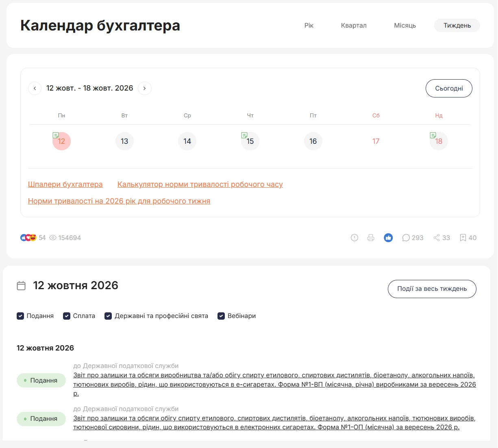Report an issue via exclamation icon
The width and height of the screenshot is (498, 448).
(x=354, y=238)
